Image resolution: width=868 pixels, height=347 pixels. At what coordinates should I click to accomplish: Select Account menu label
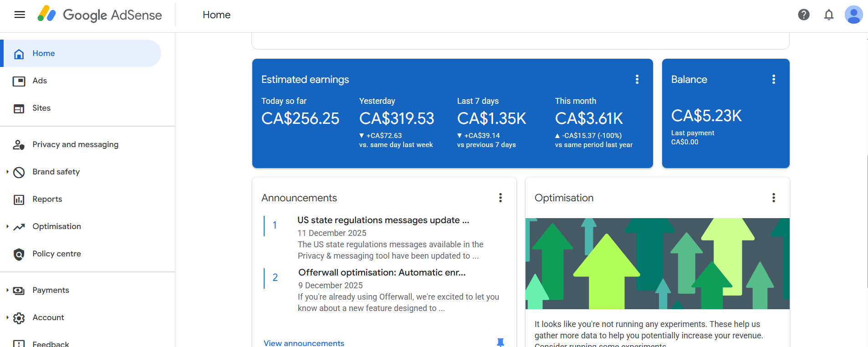click(48, 317)
